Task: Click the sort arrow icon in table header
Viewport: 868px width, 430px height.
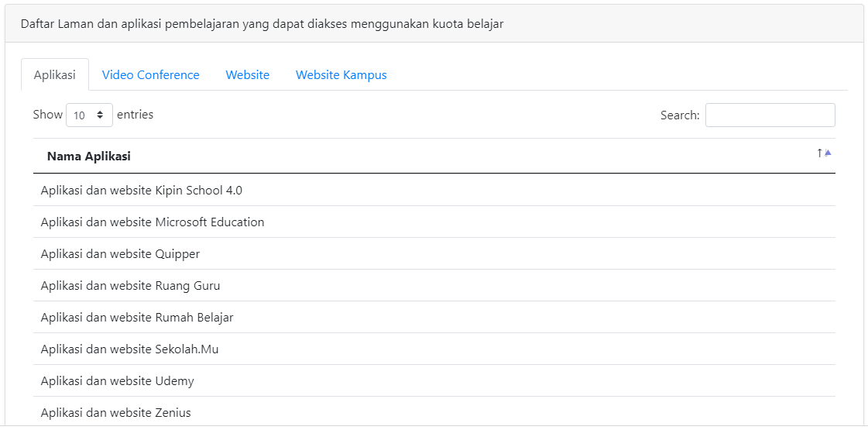Action: tap(824, 153)
